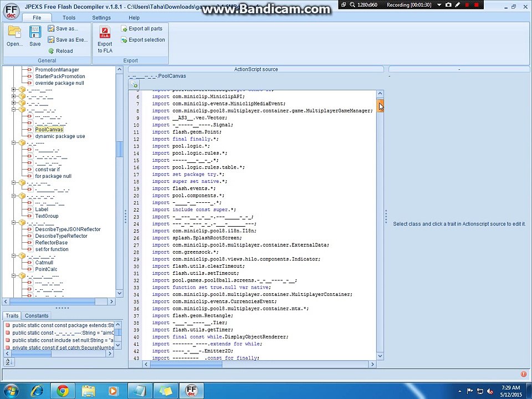532x399 pixels.
Task: Click Export all parts
Action: coord(142,29)
